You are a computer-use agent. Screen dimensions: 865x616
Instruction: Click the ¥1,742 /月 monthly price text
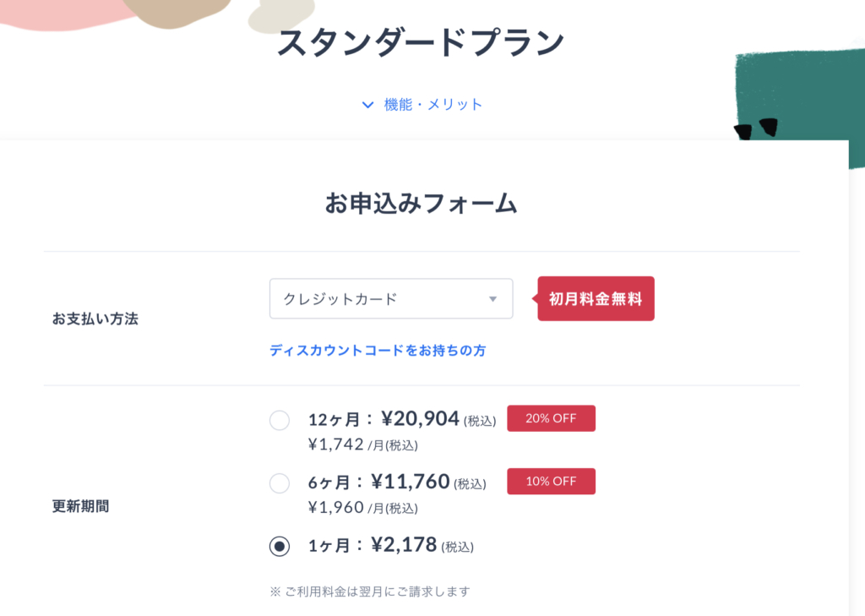pyautogui.click(x=363, y=444)
